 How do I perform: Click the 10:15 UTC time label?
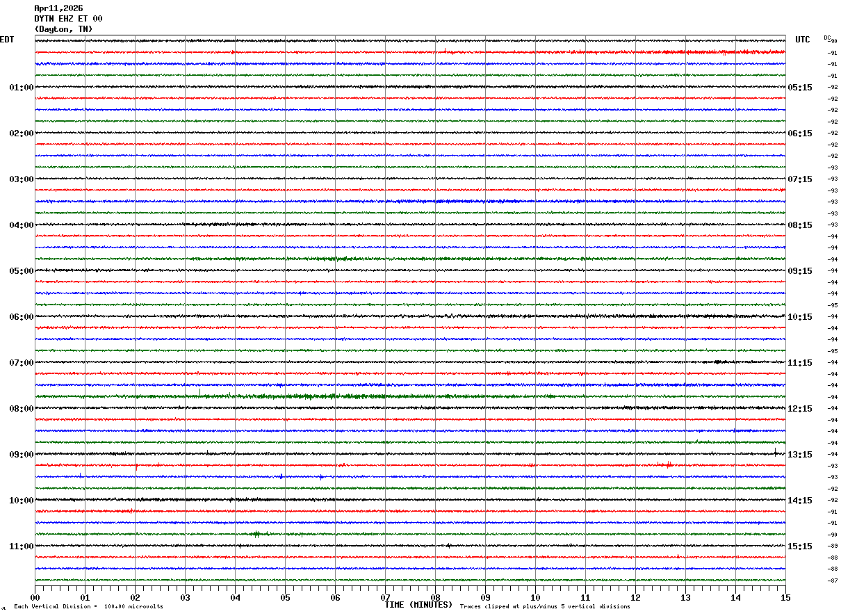tap(800, 317)
